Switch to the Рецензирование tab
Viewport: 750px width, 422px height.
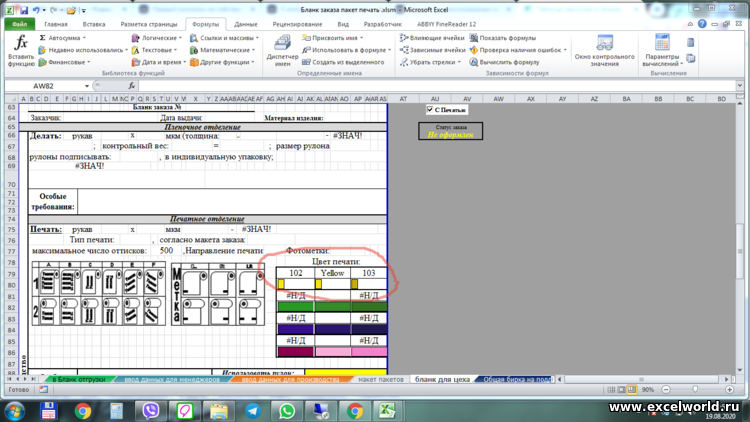click(298, 24)
